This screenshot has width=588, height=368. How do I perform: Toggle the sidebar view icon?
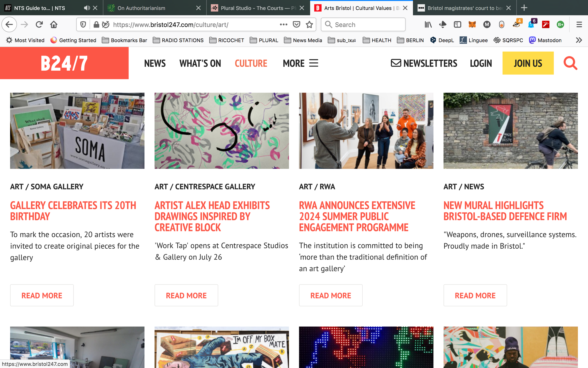[x=457, y=24]
